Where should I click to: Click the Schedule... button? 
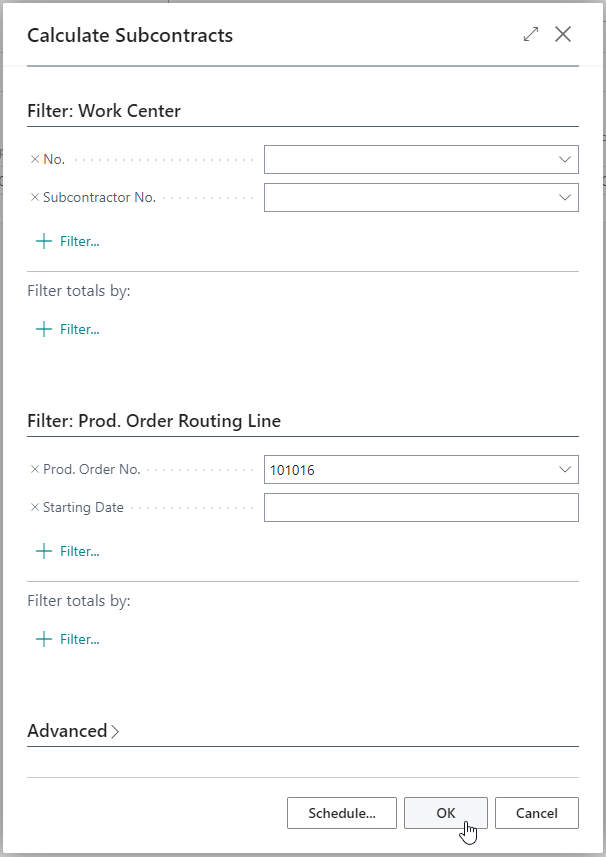pyautogui.click(x=342, y=813)
